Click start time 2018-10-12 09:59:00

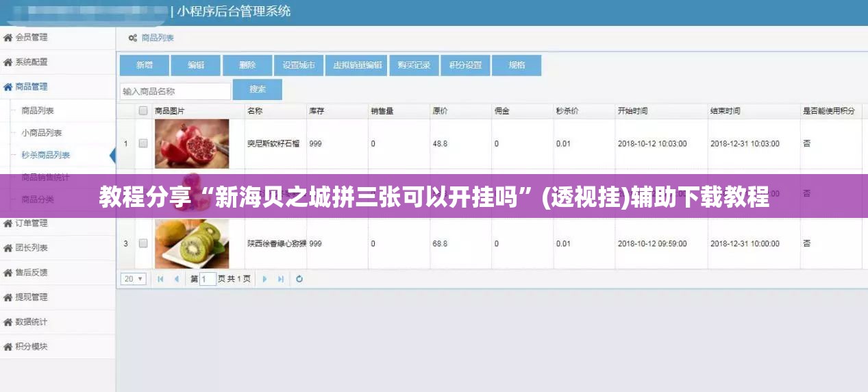(652, 243)
